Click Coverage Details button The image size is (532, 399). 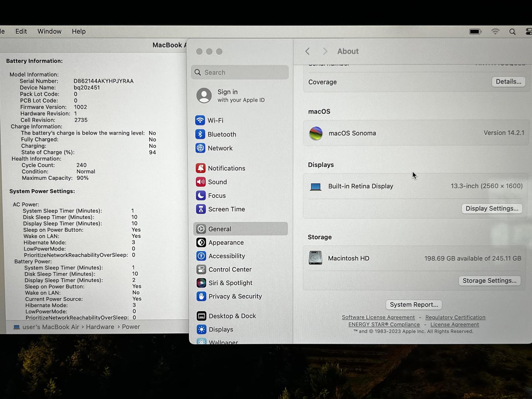[x=508, y=82]
